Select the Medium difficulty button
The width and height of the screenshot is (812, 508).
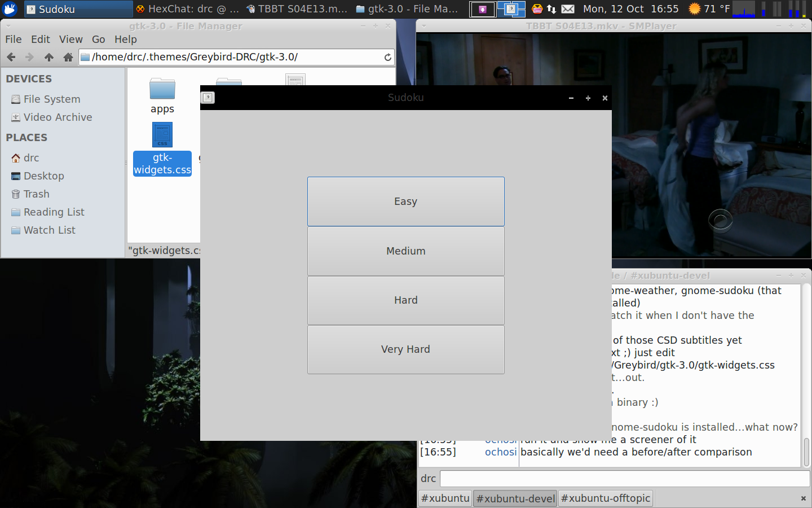(x=406, y=251)
